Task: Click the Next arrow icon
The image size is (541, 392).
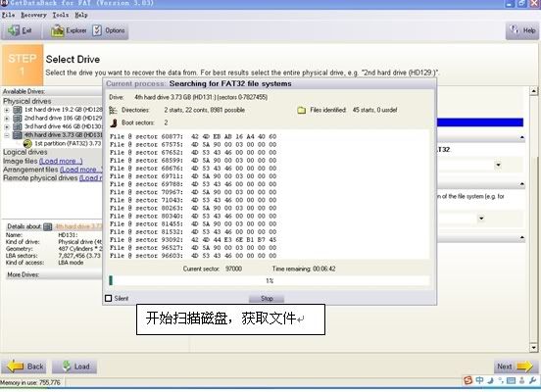Action: coord(524,367)
